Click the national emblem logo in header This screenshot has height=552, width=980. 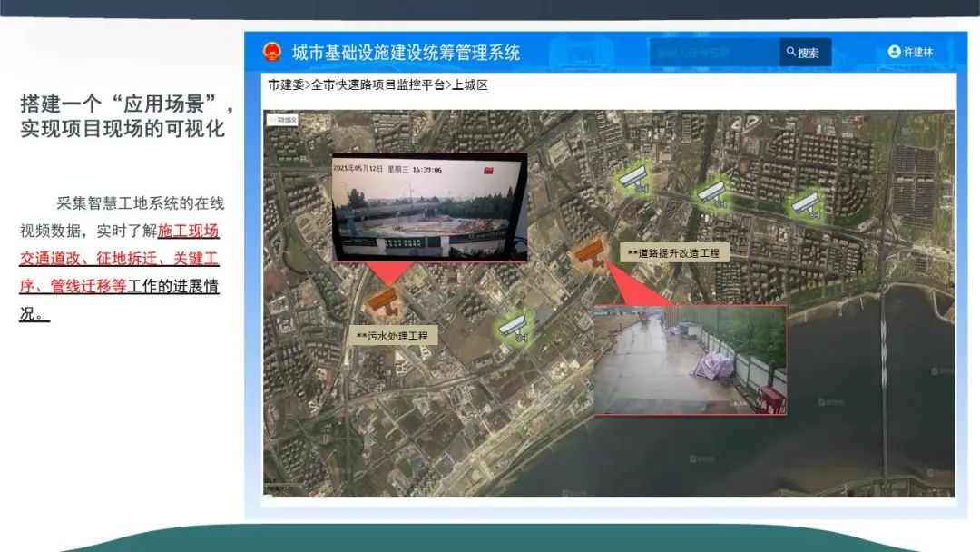(272, 52)
